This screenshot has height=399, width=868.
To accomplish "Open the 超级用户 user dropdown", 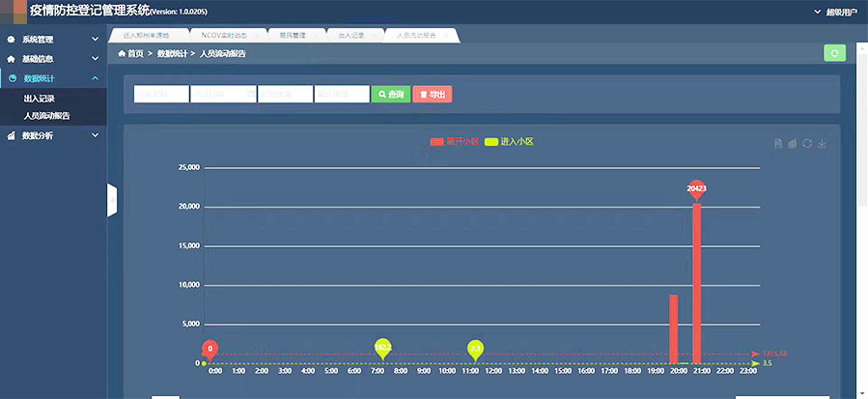I will [x=835, y=13].
